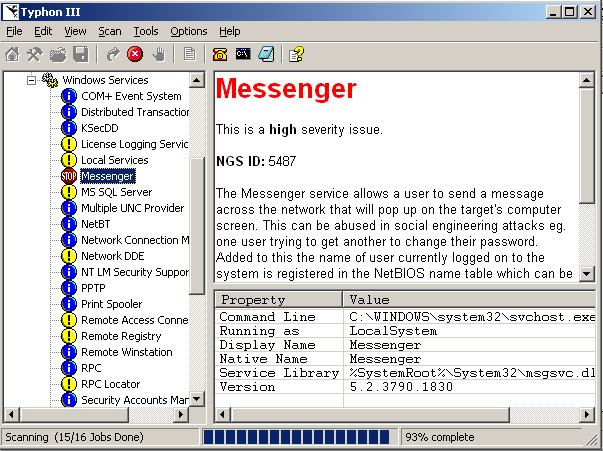Click the info icon beside NetBT
Viewport: 603px width, 451px height.
[69, 224]
